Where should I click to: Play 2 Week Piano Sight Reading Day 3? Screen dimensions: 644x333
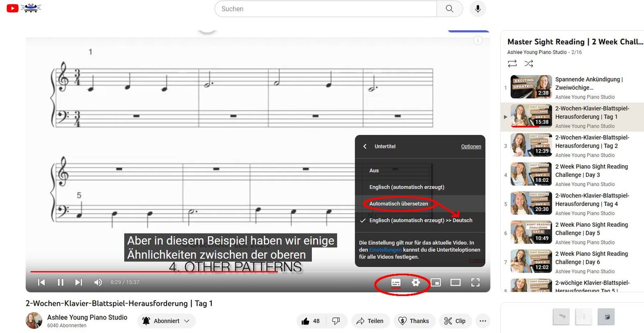point(572,174)
